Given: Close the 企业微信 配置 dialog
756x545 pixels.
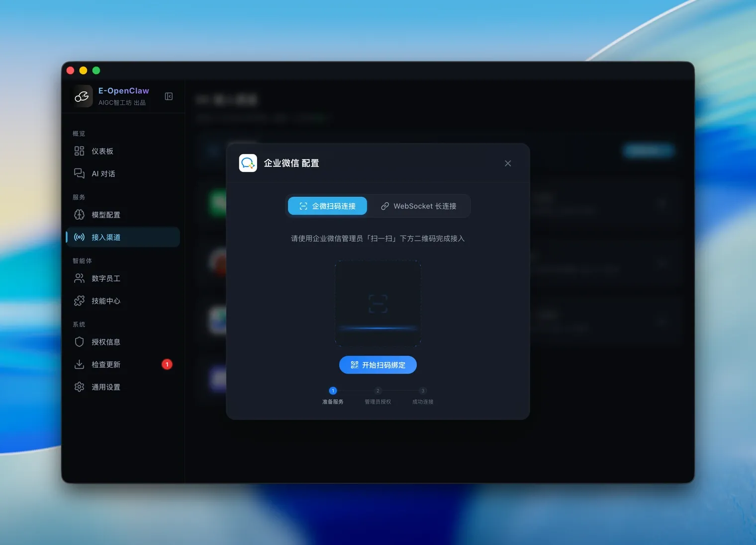Looking at the screenshot, I should pos(508,163).
